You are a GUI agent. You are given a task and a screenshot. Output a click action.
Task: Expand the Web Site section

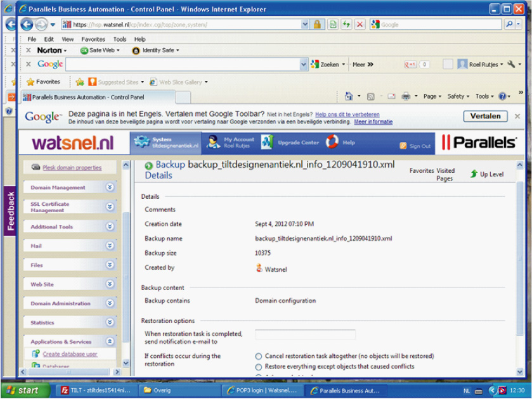pyautogui.click(x=110, y=284)
